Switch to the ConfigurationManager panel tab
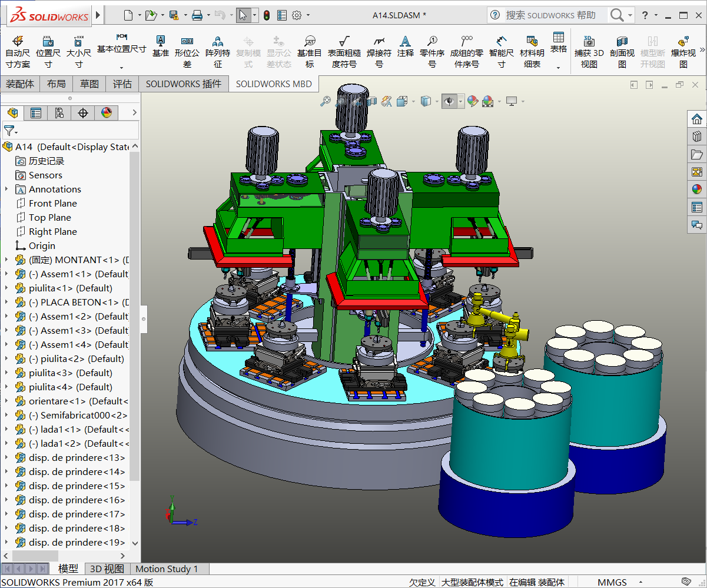Image resolution: width=707 pixels, height=588 pixels. tap(59, 112)
